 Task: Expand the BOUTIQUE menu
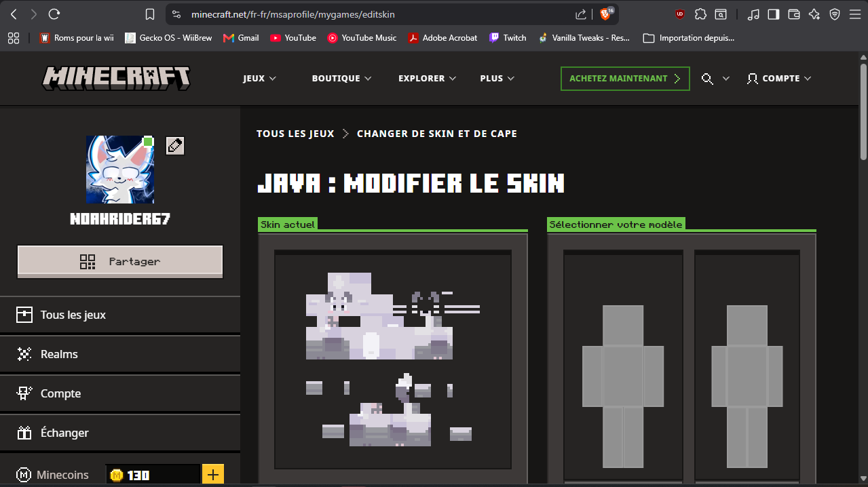click(x=341, y=79)
